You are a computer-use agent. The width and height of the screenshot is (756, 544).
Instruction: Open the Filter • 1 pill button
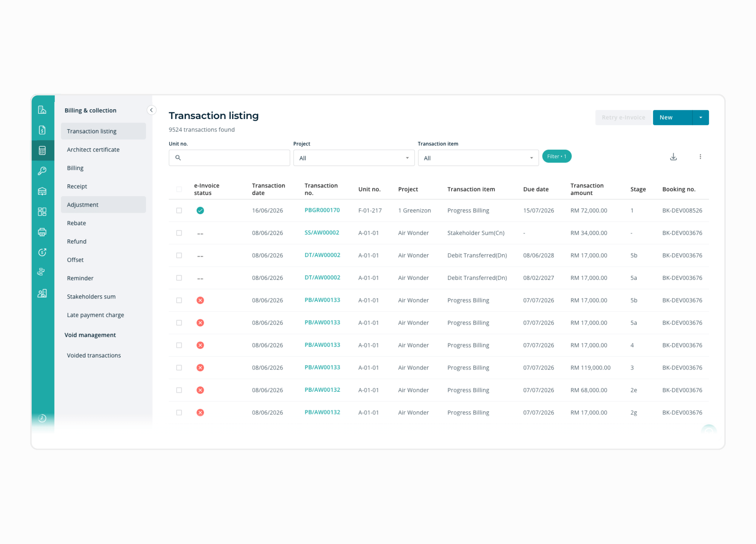[x=556, y=156]
